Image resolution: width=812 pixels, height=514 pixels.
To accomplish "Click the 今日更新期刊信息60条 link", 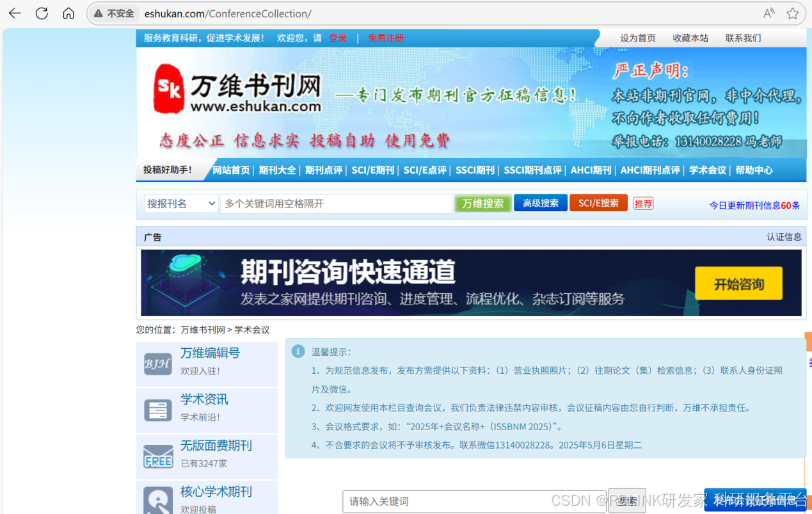I will pyautogui.click(x=754, y=205).
